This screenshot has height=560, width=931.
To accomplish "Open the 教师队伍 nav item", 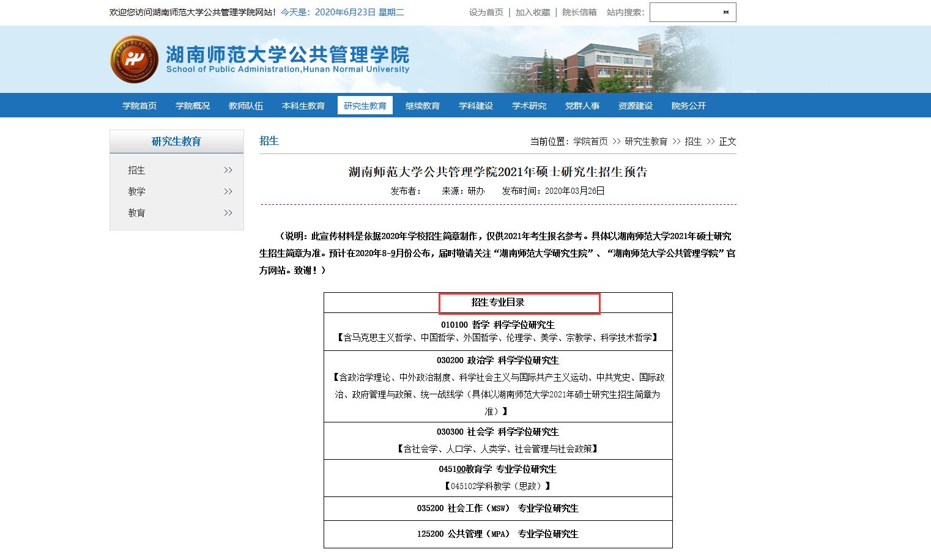I will pyautogui.click(x=246, y=106).
